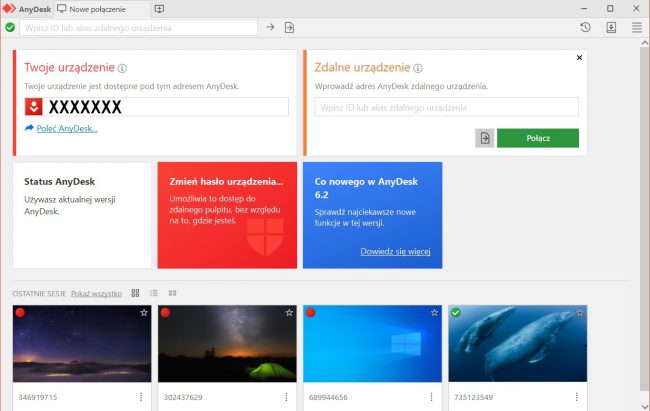Open session history clock icon
Screen dimensions: 650x411
coord(585,27)
